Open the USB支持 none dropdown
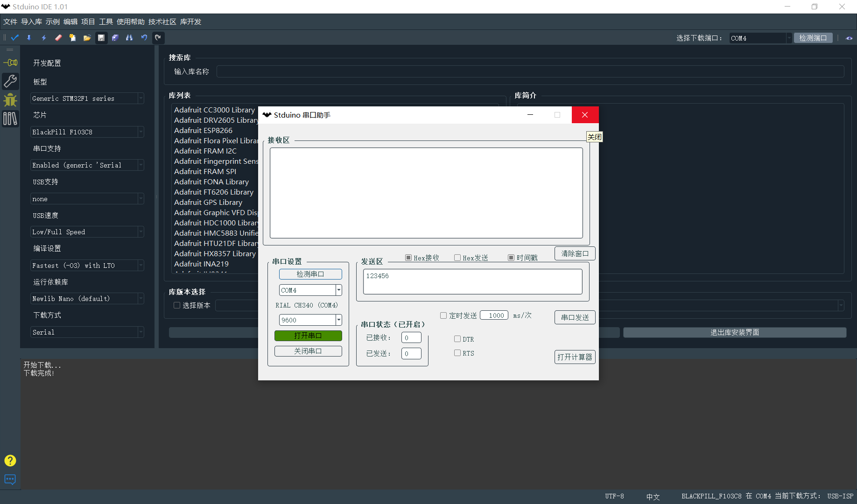 (x=87, y=199)
